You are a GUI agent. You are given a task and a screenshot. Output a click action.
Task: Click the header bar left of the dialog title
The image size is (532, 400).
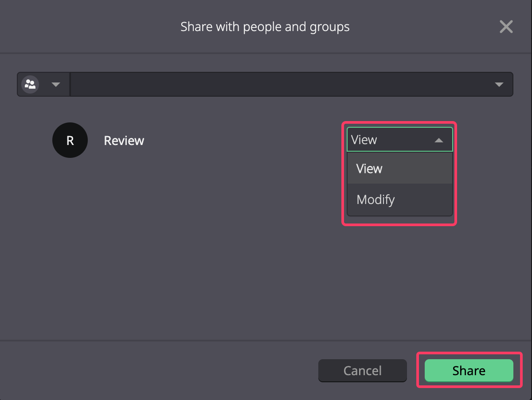click(x=89, y=27)
